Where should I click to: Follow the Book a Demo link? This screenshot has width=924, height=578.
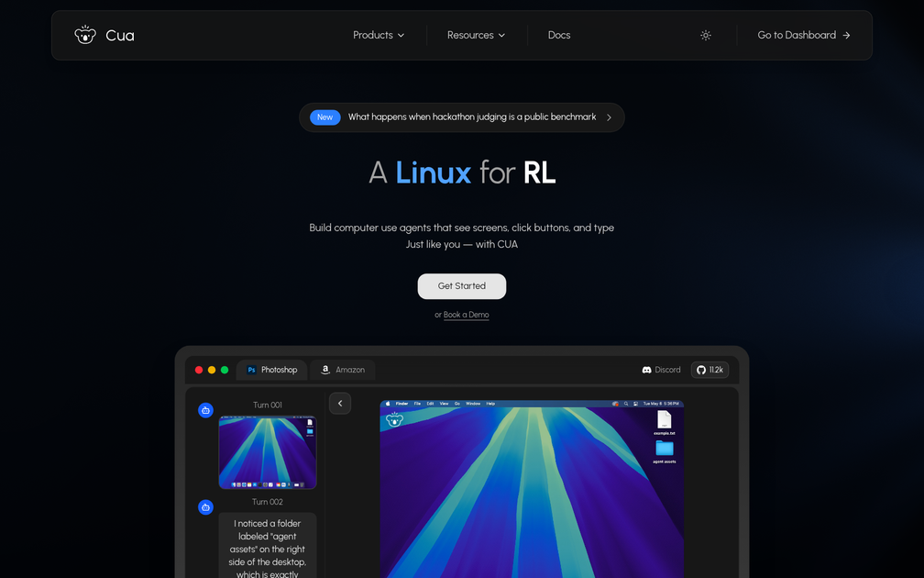(466, 314)
